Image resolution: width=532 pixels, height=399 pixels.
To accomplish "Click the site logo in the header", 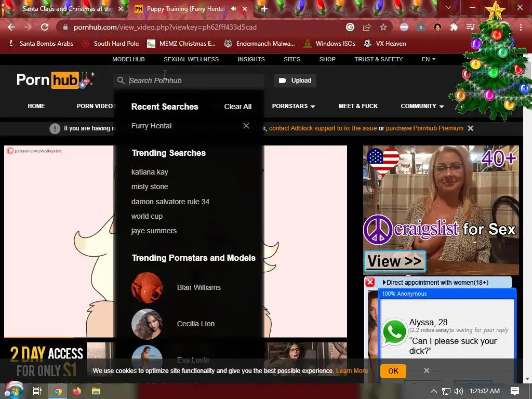I will pos(55,80).
